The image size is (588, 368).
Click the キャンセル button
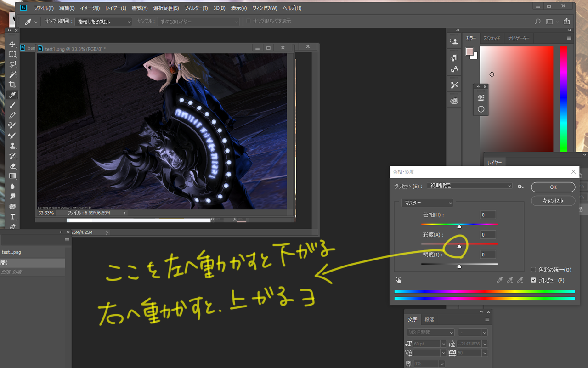[x=553, y=201]
